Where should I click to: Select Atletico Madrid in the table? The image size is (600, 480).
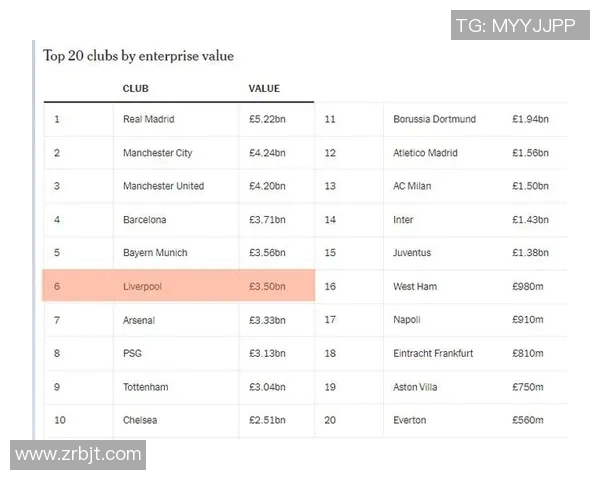click(x=425, y=153)
